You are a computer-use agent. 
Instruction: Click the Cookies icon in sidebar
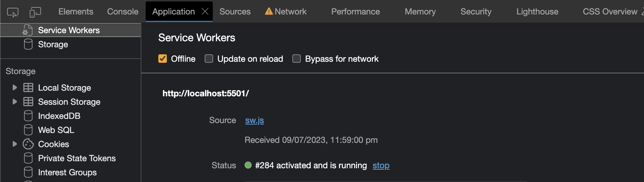click(28, 144)
